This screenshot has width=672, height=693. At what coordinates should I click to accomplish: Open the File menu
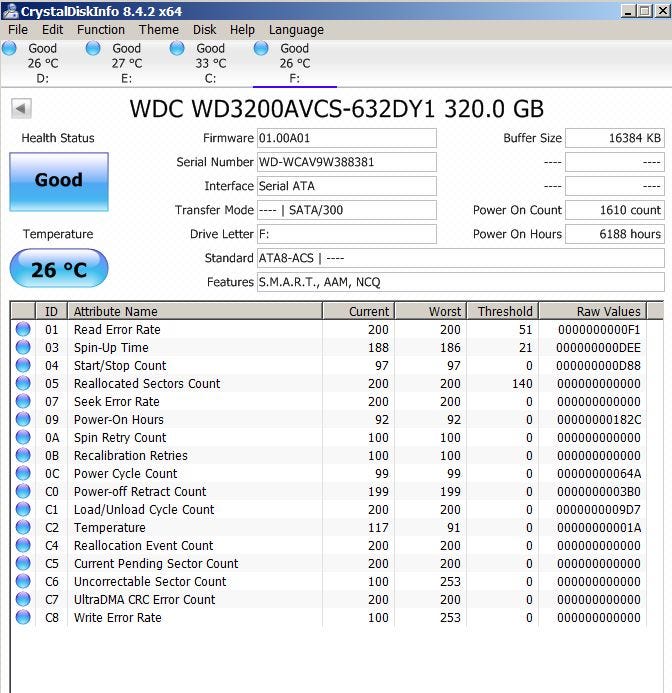[x=18, y=30]
